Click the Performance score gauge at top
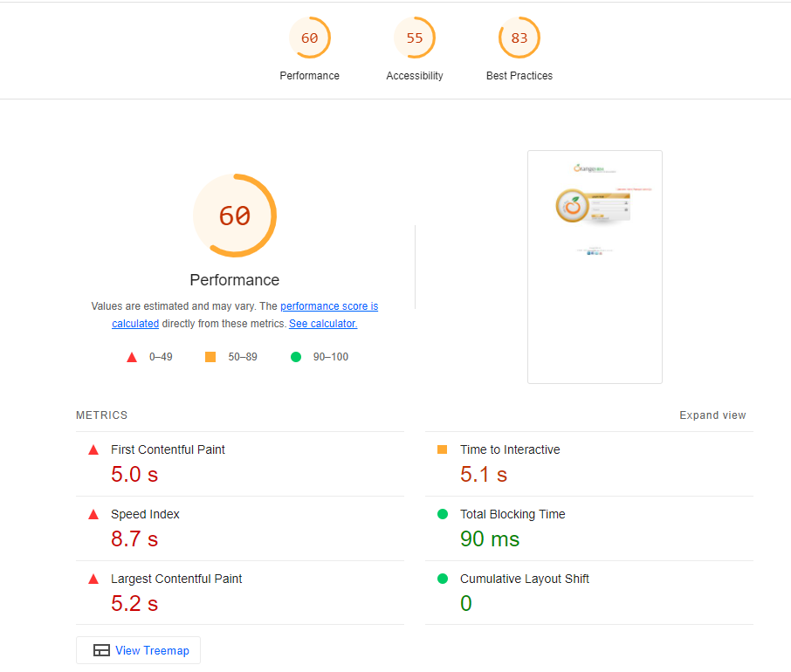 point(309,38)
